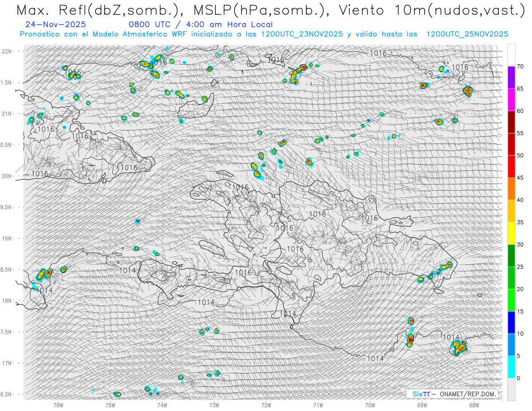Click the colorbar value label '50'
The width and height of the screenshot is (532, 411).
[520, 156]
